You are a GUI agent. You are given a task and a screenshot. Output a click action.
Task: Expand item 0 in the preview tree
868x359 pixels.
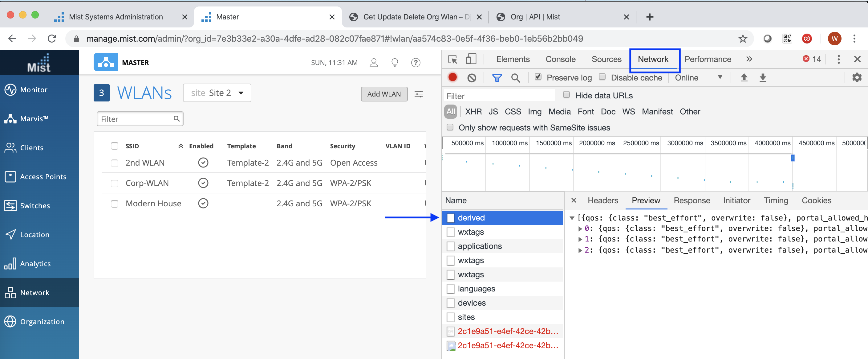click(x=580, y=229)
